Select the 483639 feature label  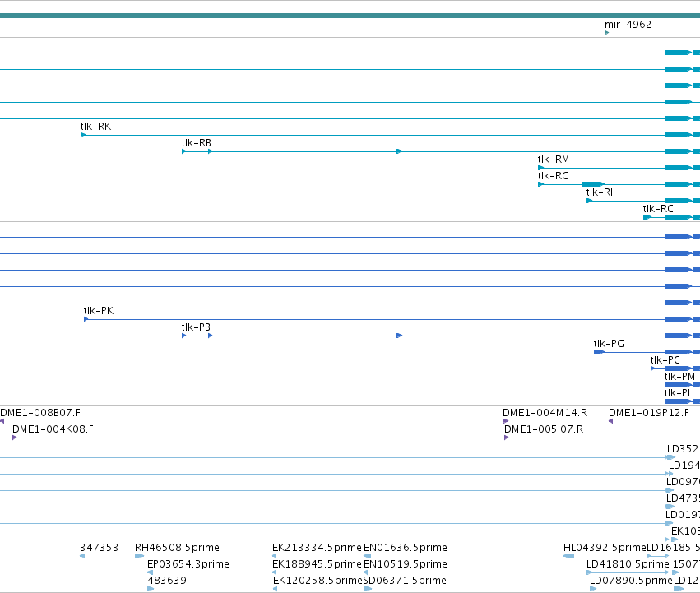pos(166,581)
